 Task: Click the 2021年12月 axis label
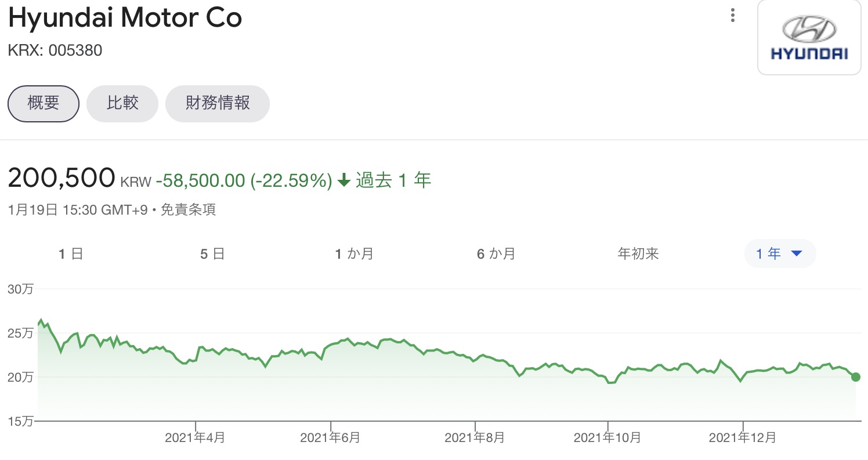click(742, 438)
